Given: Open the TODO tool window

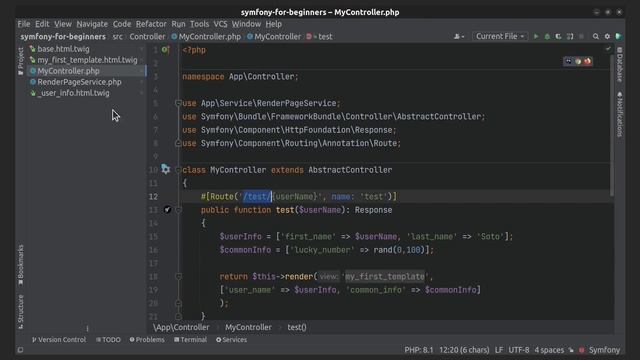Looking at the screenshot, I should point(108,340).
